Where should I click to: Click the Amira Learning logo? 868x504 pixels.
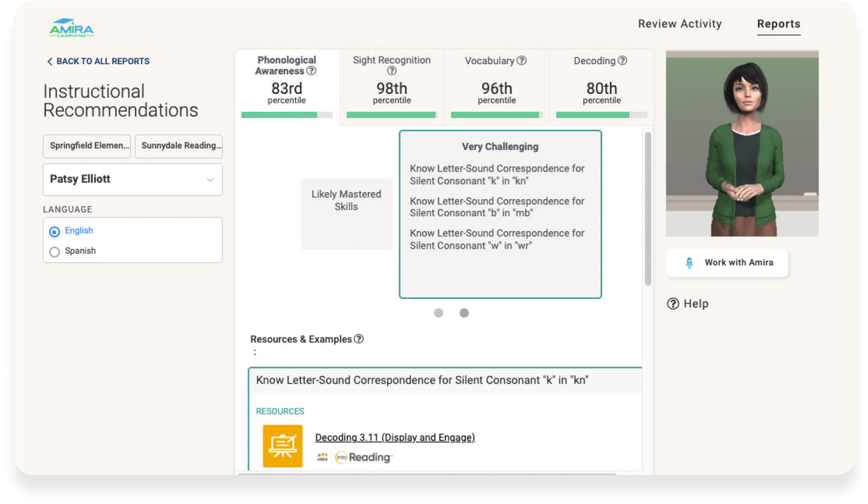(72, 28)
